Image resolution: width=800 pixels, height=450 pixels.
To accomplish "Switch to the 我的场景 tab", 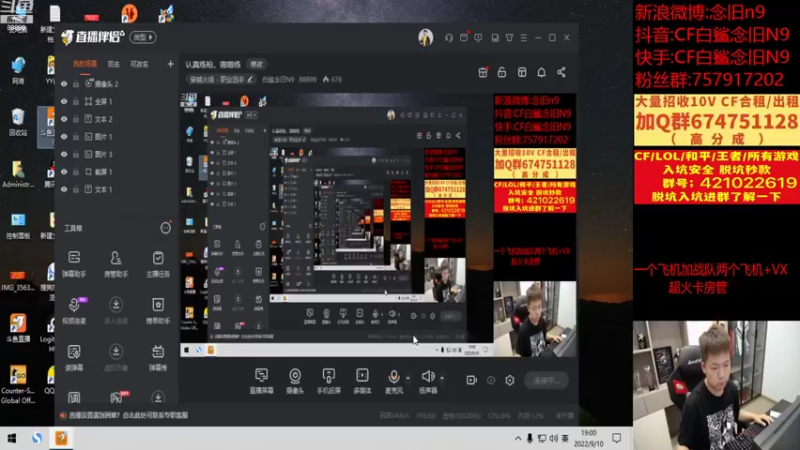I will (x=85, y=64).
